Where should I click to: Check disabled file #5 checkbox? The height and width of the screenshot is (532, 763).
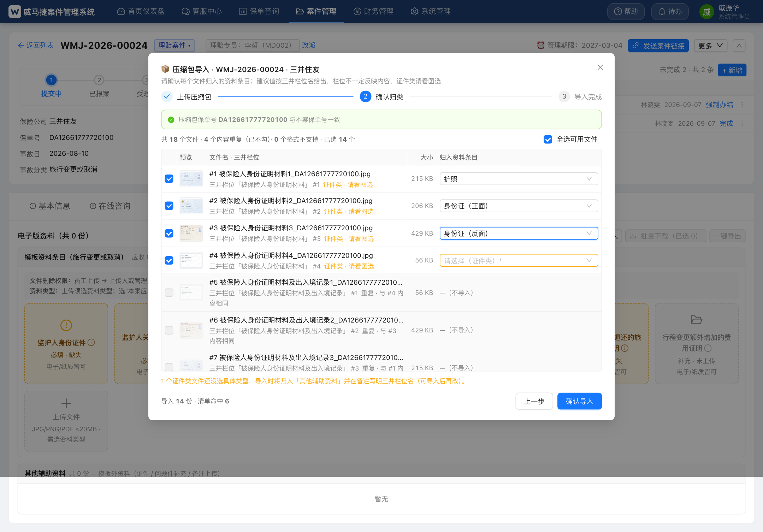[x=169, y=293]
